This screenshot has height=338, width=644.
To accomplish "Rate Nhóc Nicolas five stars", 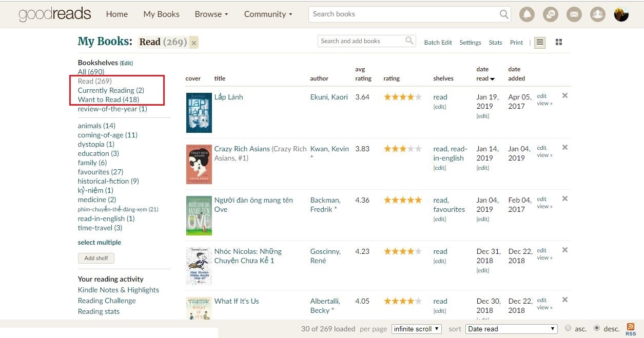I will (x=418, y=251).
